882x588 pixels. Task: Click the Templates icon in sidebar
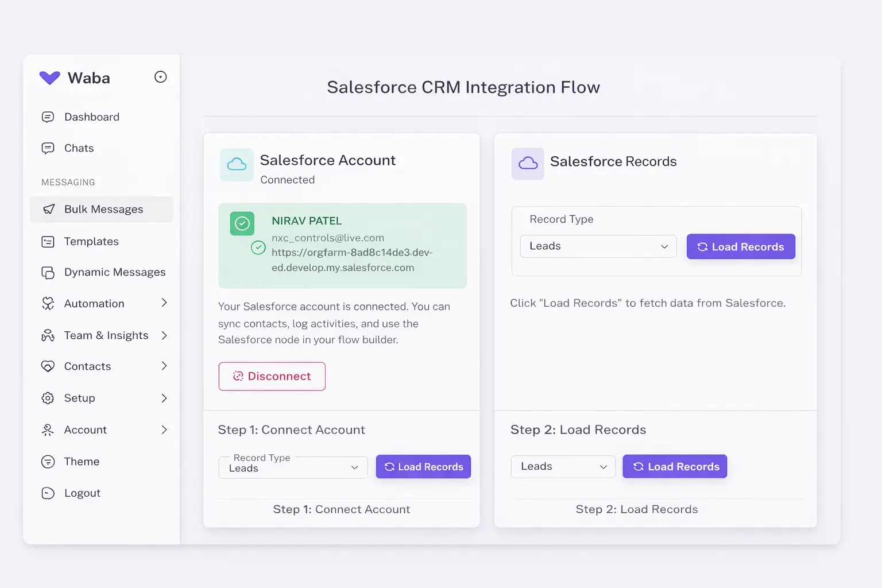(x=47, y=241)
